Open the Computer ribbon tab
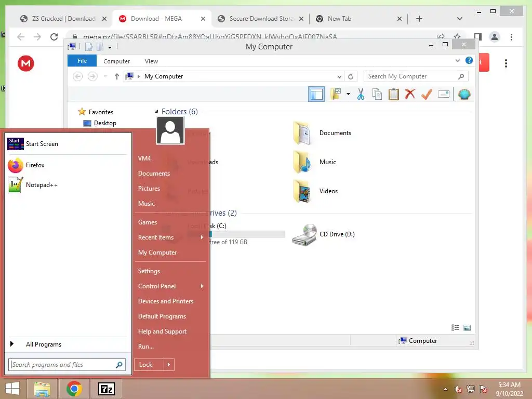Viewport: 532px width, 399px height. (x=116, y=61)
